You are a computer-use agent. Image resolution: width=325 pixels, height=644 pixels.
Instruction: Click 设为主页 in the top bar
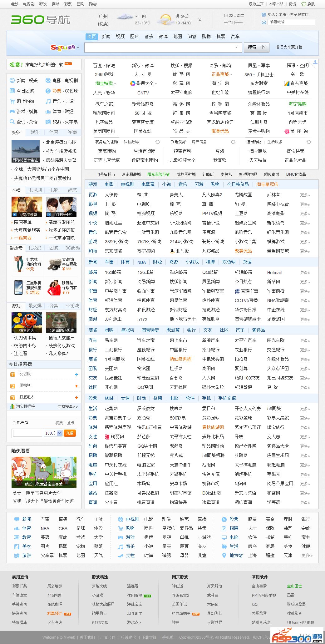pyautogui.click(x=256, y=4)
